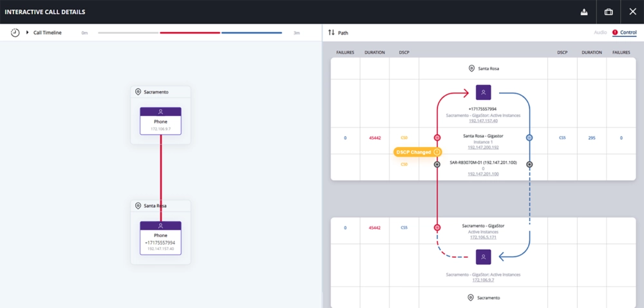This screenshot has width=644, height=308.
Task: Click the DSCP Changed warning badge
Action: pos(417,152)
